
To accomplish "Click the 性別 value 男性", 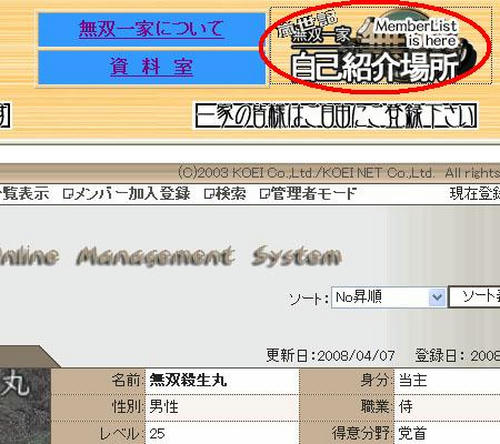I will [164, 407].
